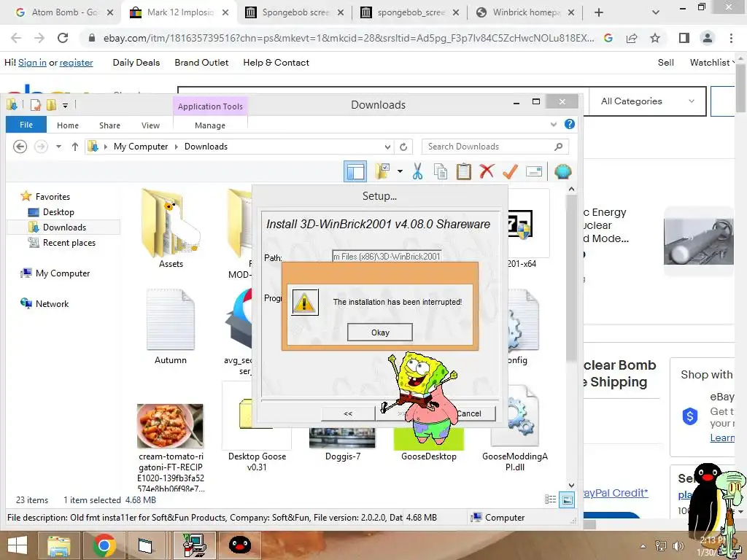Click Okay in the interrupted installation dialog
747x560 pixels.
tap(379, 332)
